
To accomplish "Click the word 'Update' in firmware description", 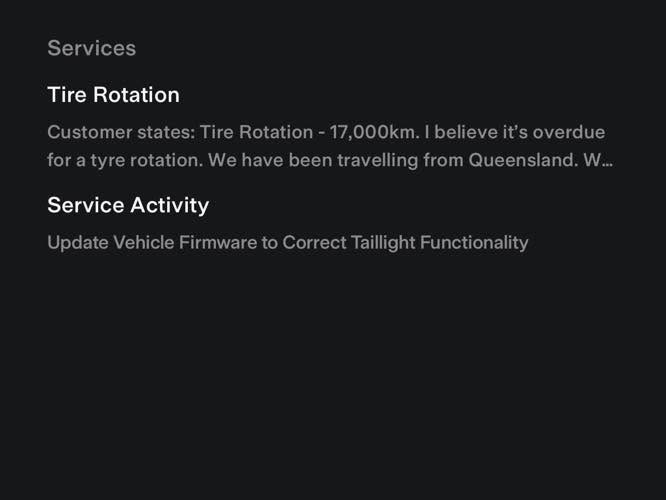I will pos(78,243).
